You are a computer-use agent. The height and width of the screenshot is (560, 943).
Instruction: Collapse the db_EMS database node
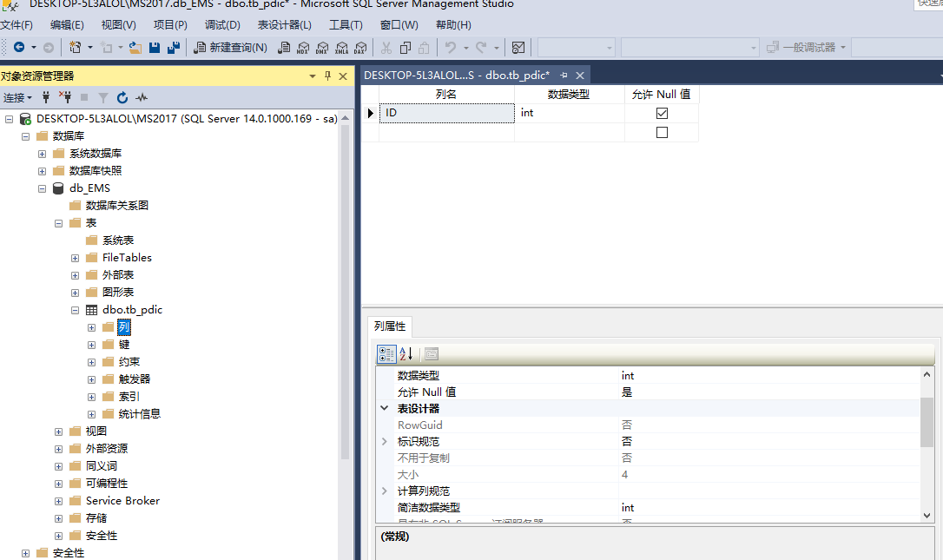[x=42, y=189]
